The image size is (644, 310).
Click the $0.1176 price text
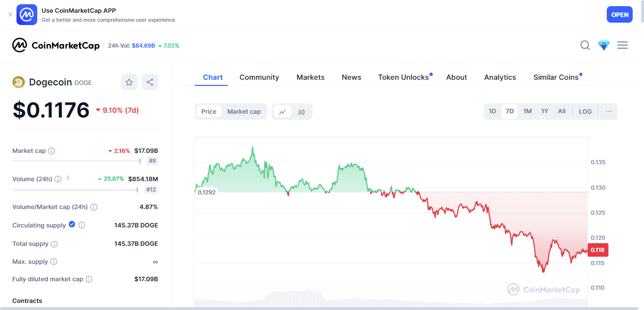51,110
